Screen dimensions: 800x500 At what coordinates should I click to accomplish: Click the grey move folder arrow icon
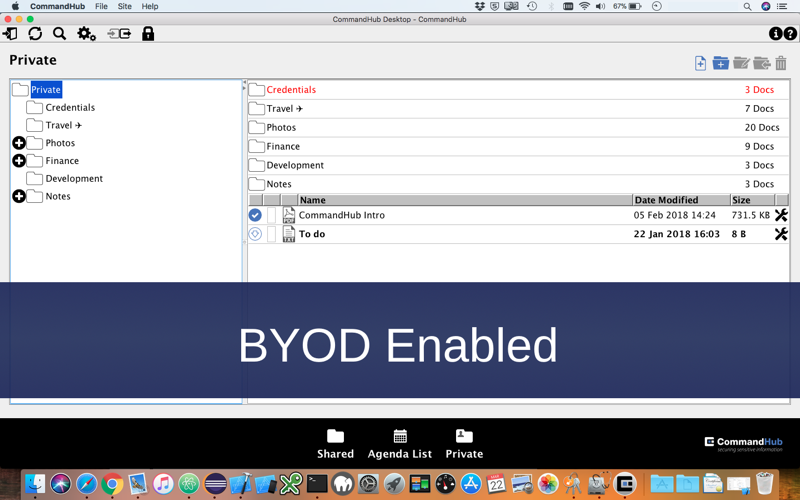[762, 63]
